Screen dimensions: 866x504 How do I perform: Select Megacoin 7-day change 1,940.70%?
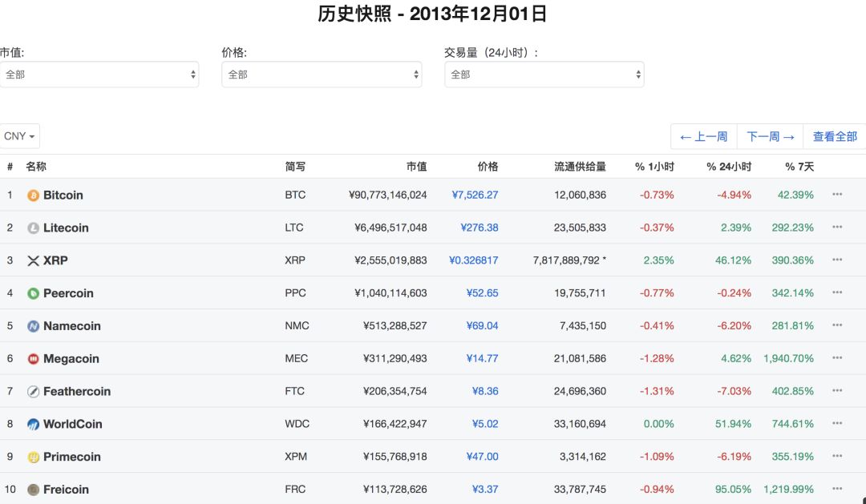click(789, 358)
